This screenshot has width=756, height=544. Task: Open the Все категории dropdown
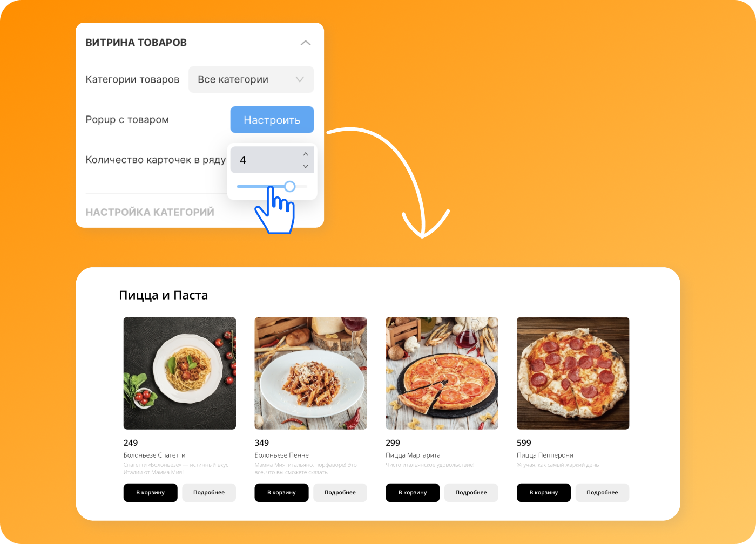(251, 79)
